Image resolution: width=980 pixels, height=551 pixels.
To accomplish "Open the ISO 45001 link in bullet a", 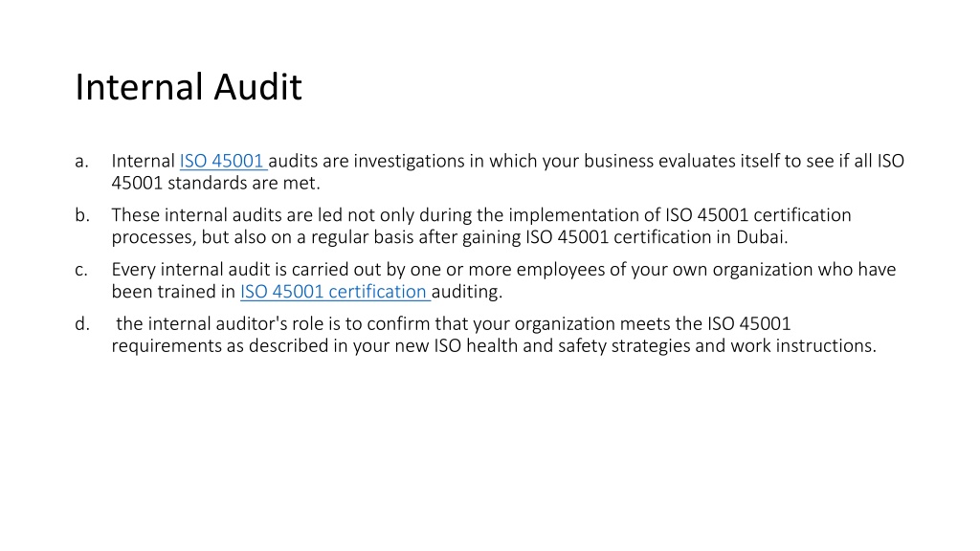I will pyautogui.click(x=221, y=161).
